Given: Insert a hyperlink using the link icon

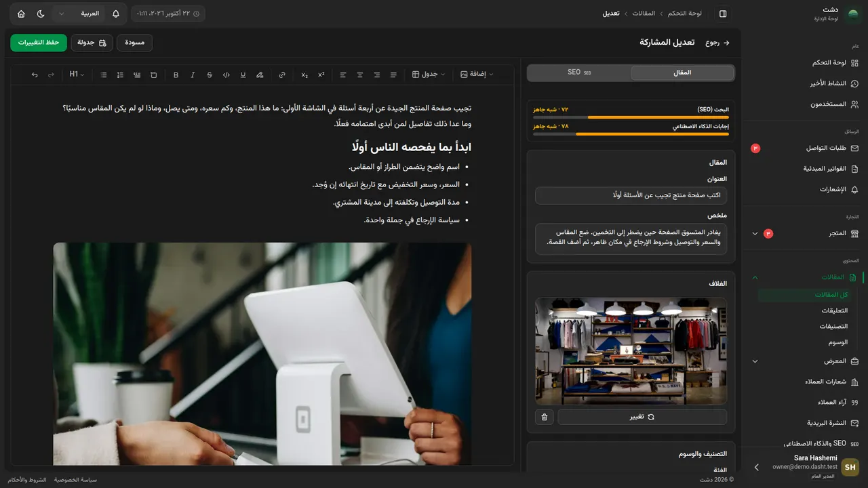Looking at the screenshot, I should [x=282, y=75].
